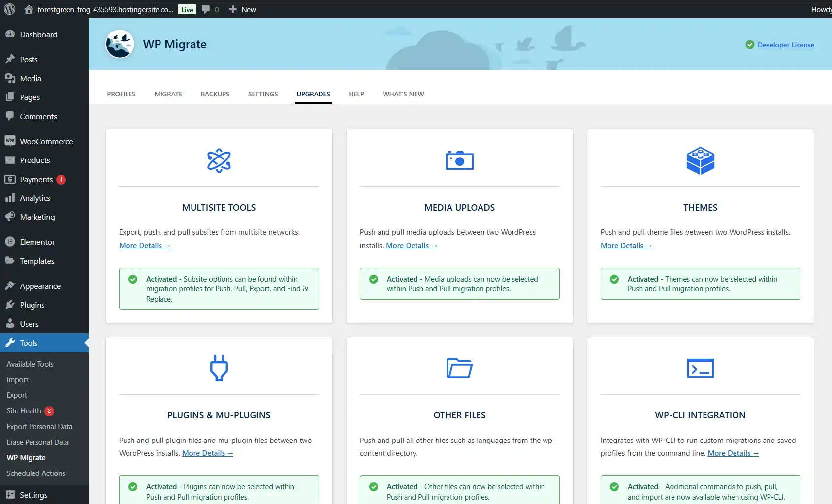Image resolution: width=832 pixels, height=504 pixels.
Task: Open More Details for Themes
Action: [626, 246]
